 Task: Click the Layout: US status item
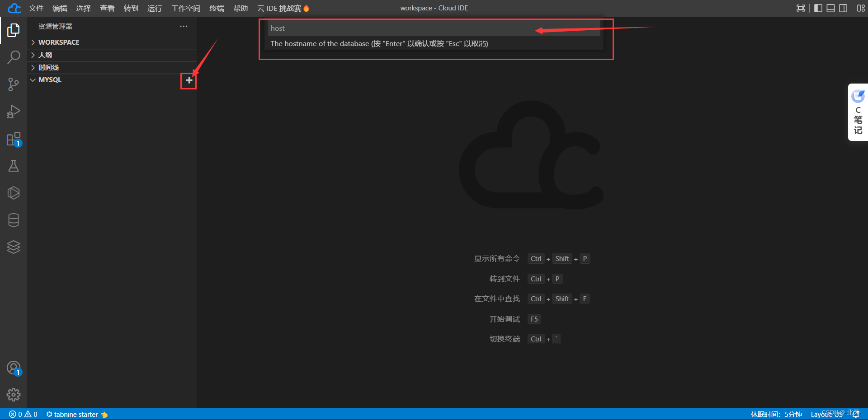coord(827,415)
